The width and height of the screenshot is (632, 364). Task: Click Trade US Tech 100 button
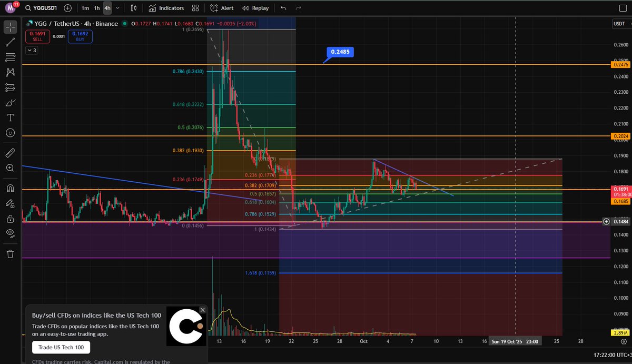pos(61,347)
